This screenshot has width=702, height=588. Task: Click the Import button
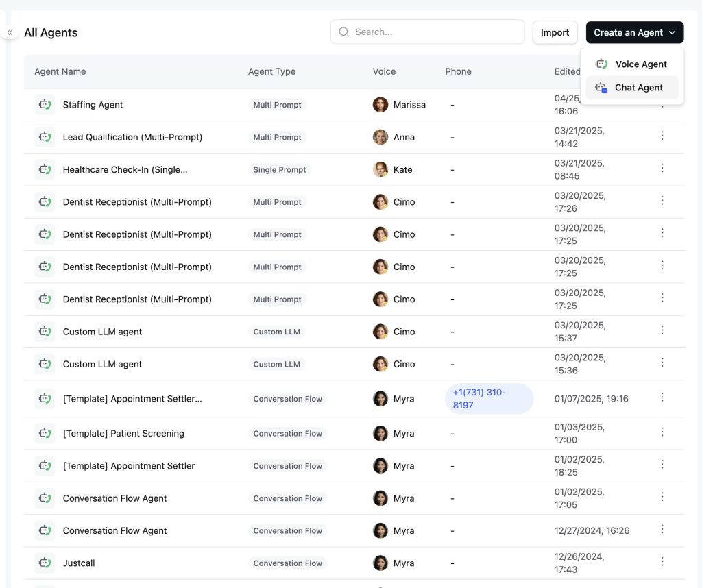coord(555,32)
